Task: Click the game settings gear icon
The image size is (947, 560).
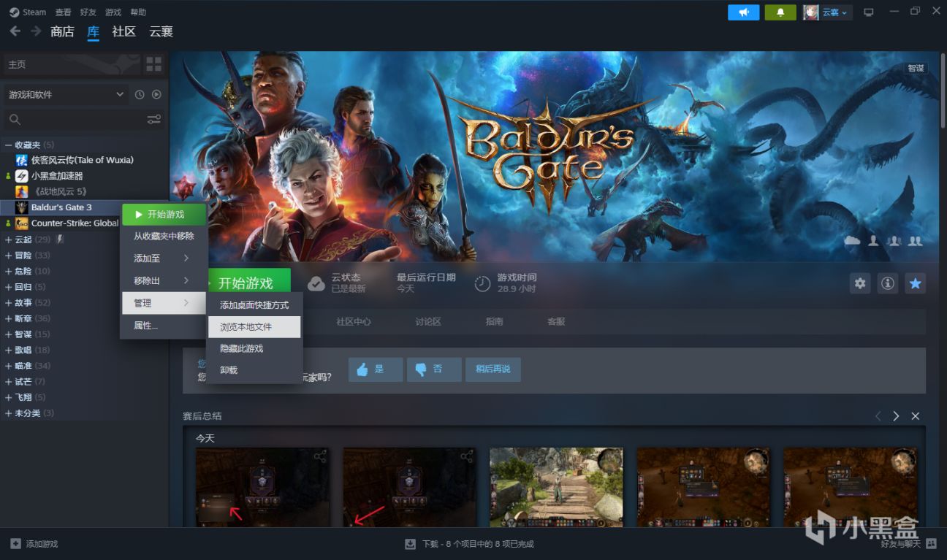Action: pyautogui.click(x=860, y=283)
